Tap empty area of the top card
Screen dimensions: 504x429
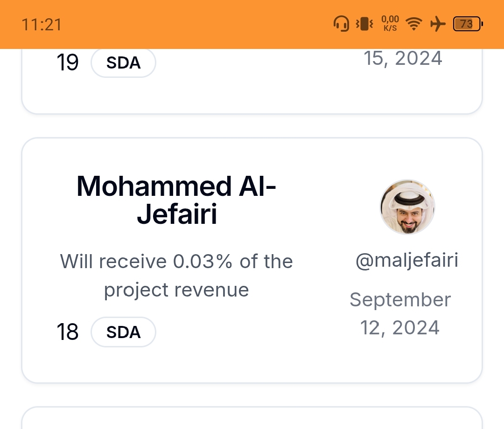coord(252,93)
